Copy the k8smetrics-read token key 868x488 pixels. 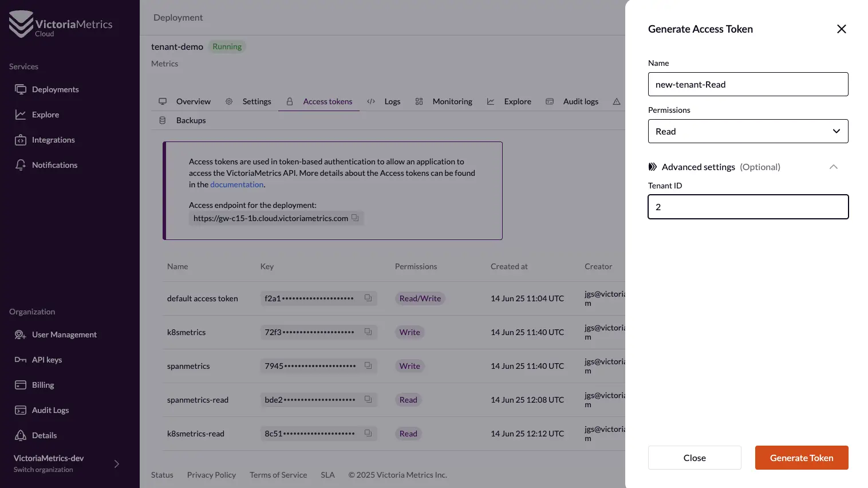coord(368,433)
